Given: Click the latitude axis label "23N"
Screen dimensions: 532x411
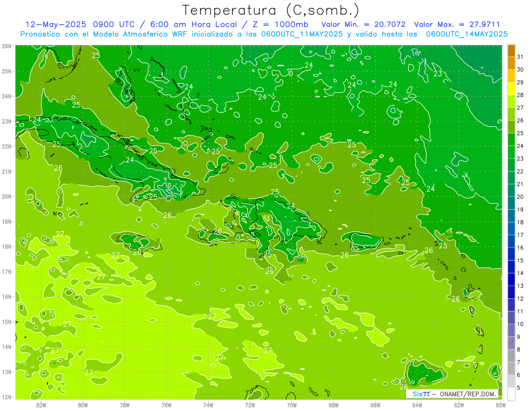Looking at the screenshot, I should pos(6,121).
